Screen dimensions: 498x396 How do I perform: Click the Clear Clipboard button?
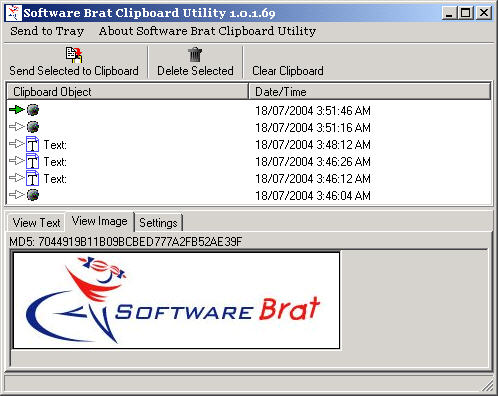click(288, 71)
